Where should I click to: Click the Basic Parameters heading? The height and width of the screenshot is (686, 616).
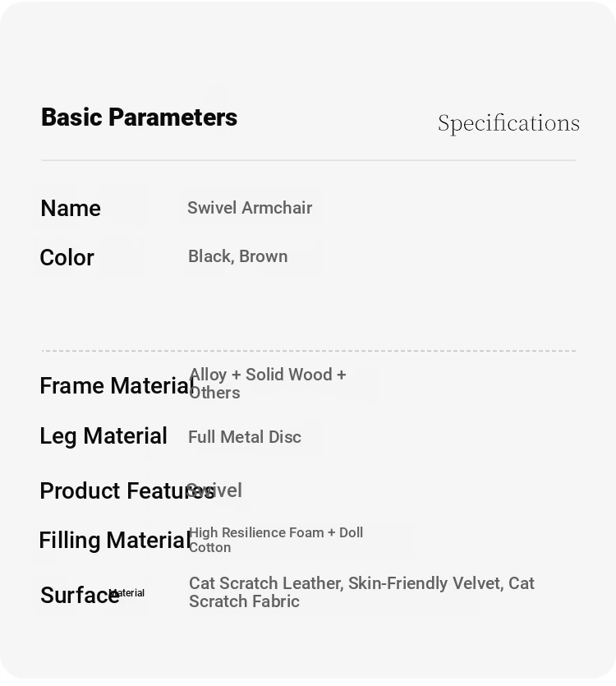click(139, 117)
